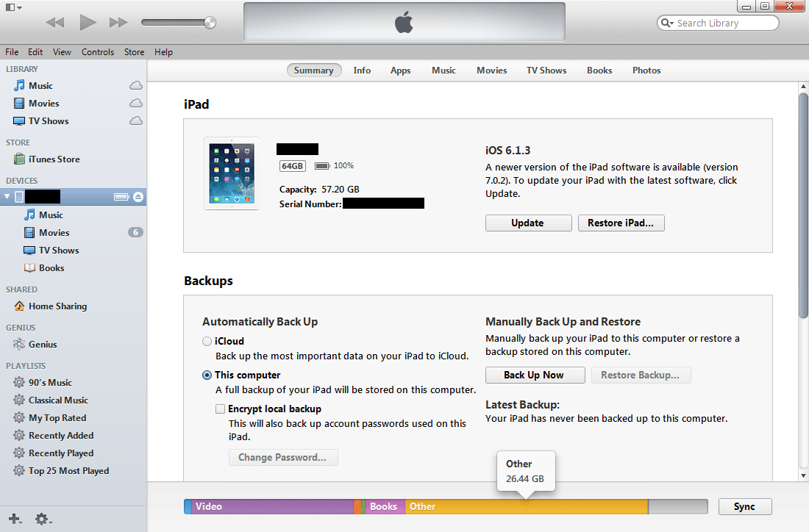Click the plus add playlist button
This screenshot has width=809, height=532.
click(15, 519)
